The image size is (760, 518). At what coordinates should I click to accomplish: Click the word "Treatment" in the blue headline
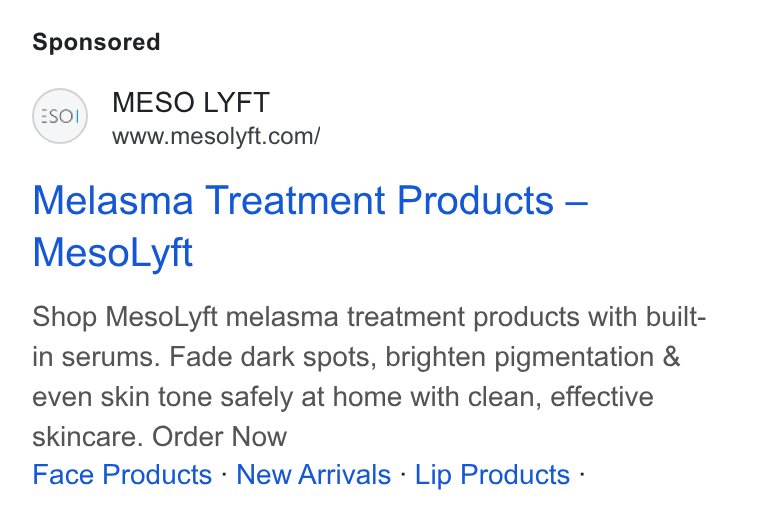click(296, 200)
